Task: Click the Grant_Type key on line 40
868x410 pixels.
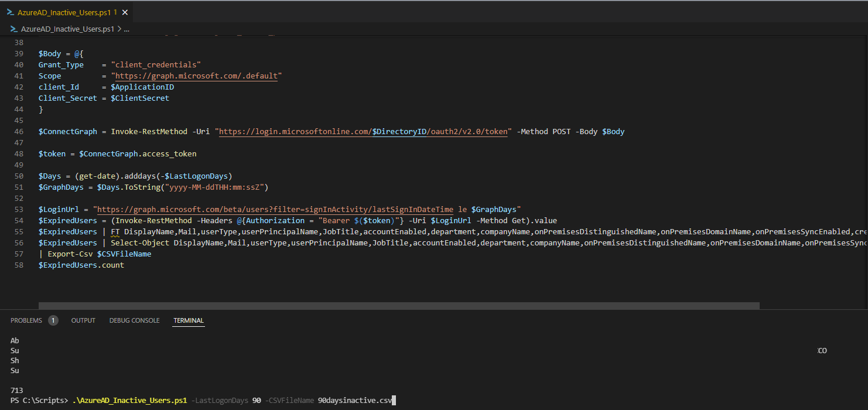Action: (61, 65)
